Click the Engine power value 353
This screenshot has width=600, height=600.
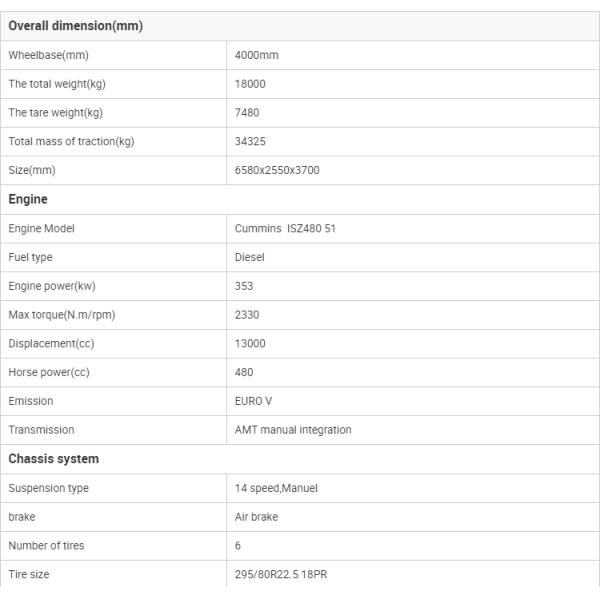point(244,286)
